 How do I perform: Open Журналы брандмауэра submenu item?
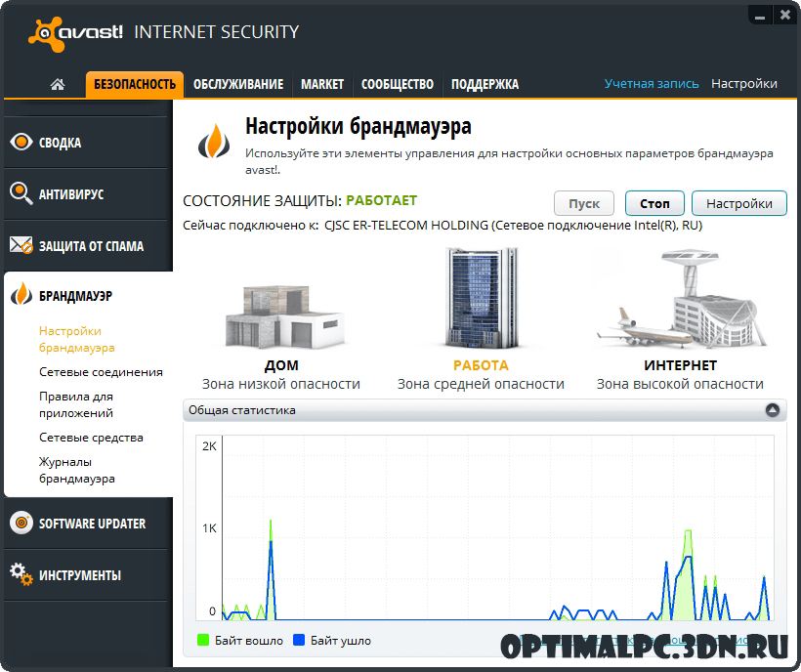(76, 470)
